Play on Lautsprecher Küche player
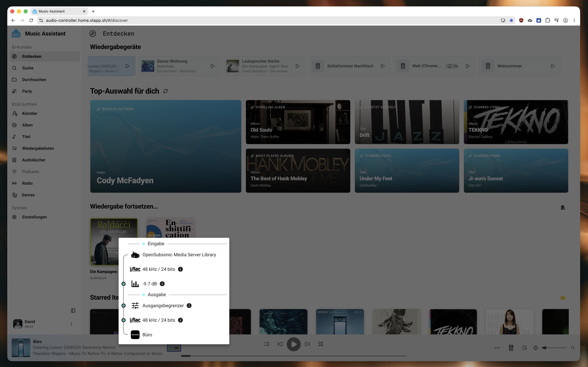 [297, 66]
